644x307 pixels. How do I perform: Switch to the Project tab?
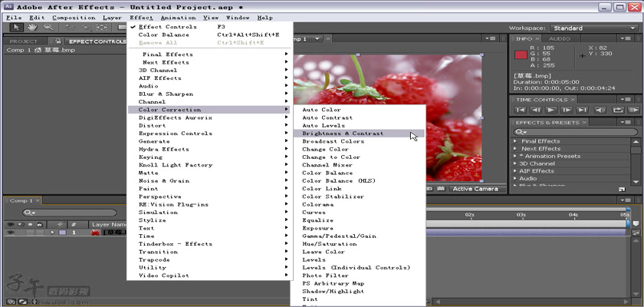[x=24, y=41]
